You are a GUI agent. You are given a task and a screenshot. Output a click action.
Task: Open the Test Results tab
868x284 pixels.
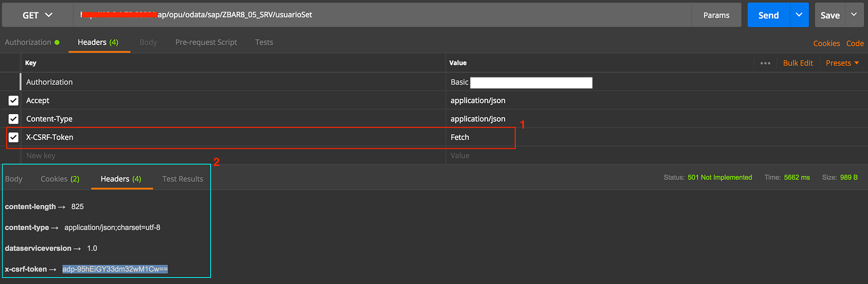click(x=183, y=179)
